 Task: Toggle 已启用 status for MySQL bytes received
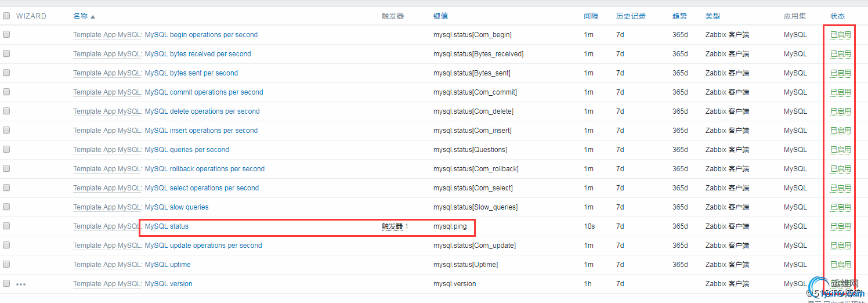click(x=840, y=54)
